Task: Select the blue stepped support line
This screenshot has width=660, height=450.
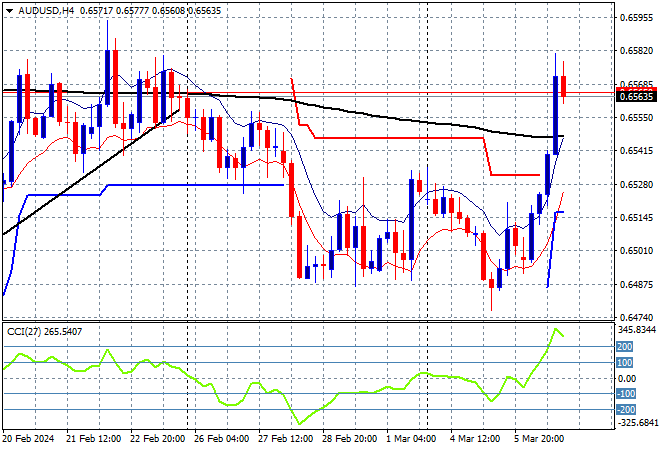Action: 200,185
